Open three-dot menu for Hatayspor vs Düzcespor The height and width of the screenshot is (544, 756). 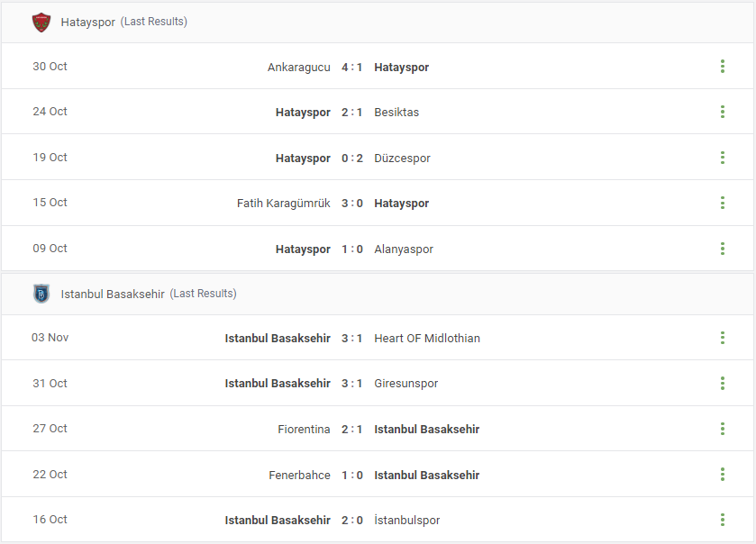point(723,158)
